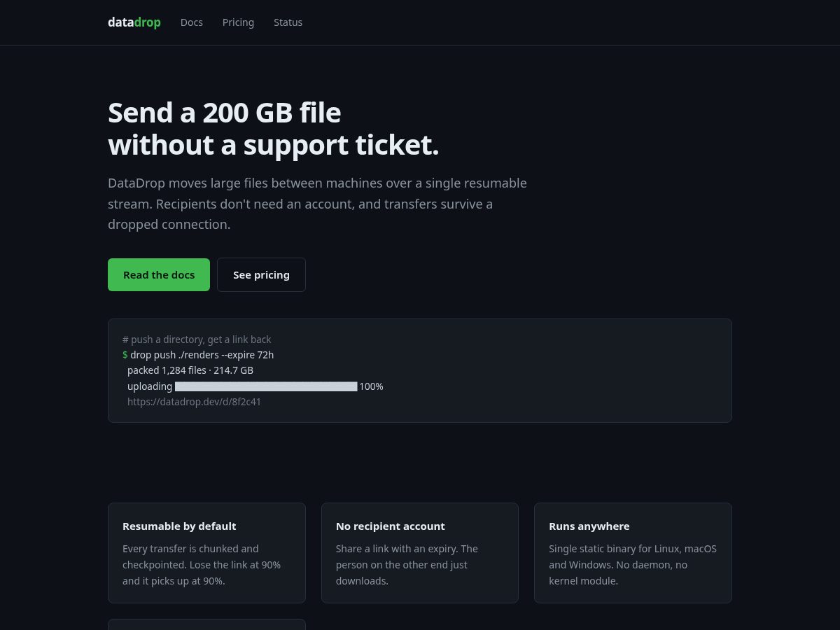
Task: Click the 'Share a link with an expiry' description
Action: click(x=407, y=565)
